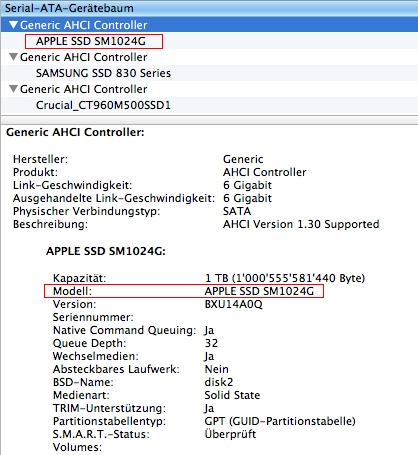Click the Produkt value 'AHCI Controller'
The width and height of the screenshot is (418, 455).
click(265, 172)
